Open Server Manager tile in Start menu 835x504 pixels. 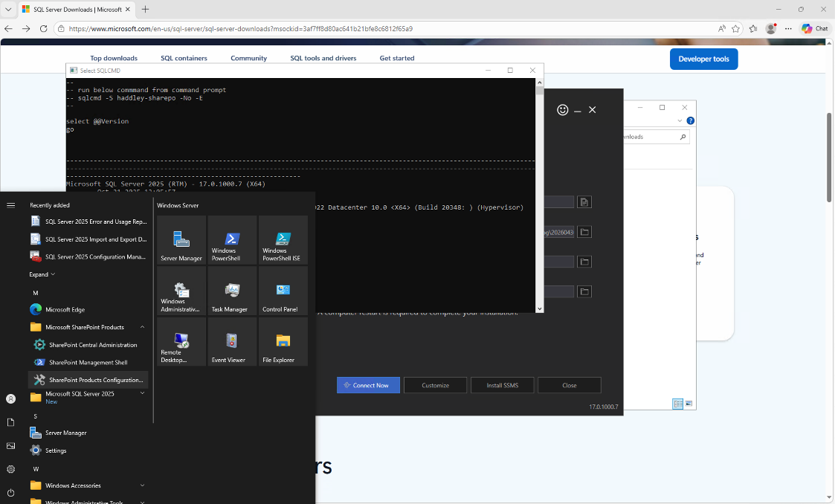pos(181,240)
